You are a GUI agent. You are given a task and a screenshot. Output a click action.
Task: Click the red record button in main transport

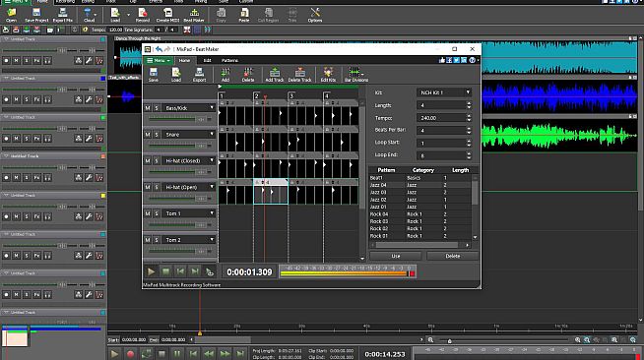(130, 353)
